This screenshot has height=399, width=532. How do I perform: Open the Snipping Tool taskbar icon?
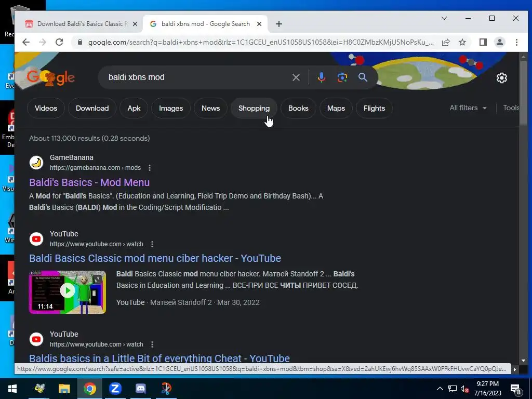[x=166, y=389]
